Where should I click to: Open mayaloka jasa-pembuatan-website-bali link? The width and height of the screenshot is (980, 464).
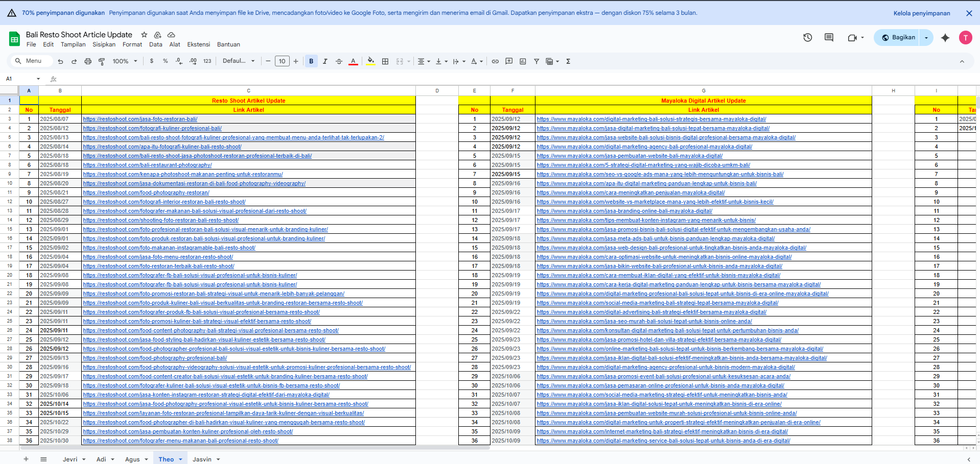click(629, 156)
